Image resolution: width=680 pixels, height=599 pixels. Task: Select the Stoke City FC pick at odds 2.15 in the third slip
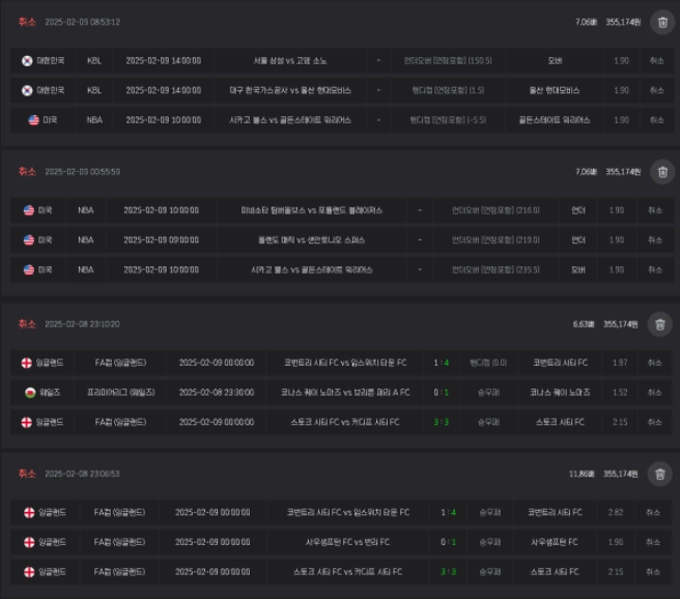[560, 422]
